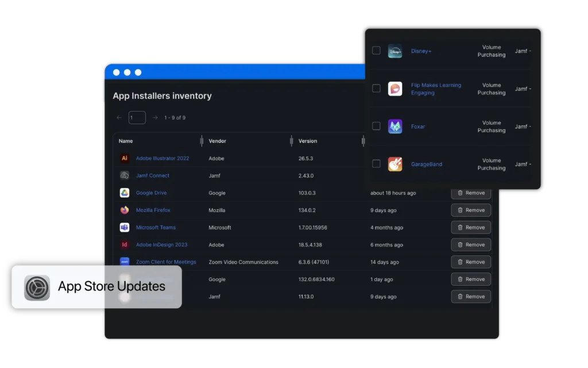This screenshot has height=368, width=588.
Task: Open the Adobe Illustrator 2022 link
Action: (x=163, y=159)
